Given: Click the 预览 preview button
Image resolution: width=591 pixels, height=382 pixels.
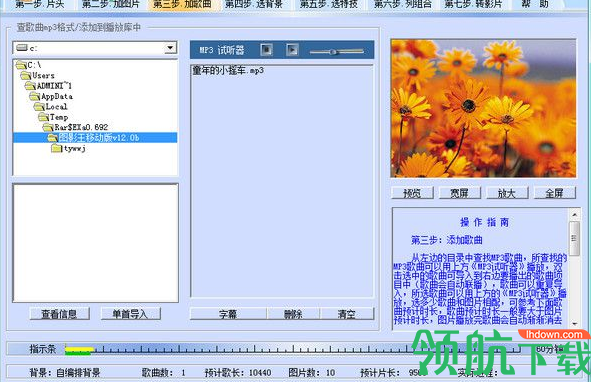Looking at the screenshot, I should click(x=412, y=193).
